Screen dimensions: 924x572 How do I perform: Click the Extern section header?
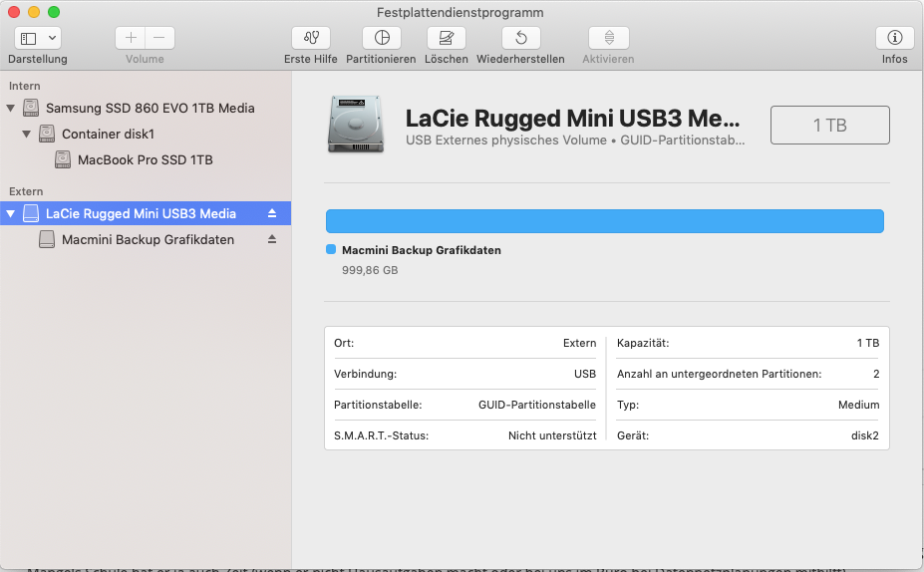[x=26, y=191]
